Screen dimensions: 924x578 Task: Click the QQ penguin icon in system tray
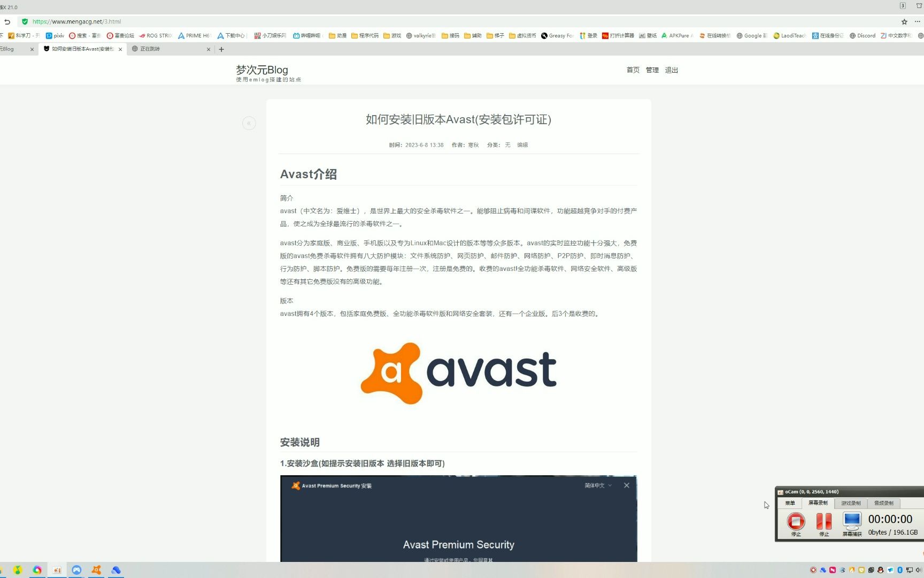pos(881,570)
